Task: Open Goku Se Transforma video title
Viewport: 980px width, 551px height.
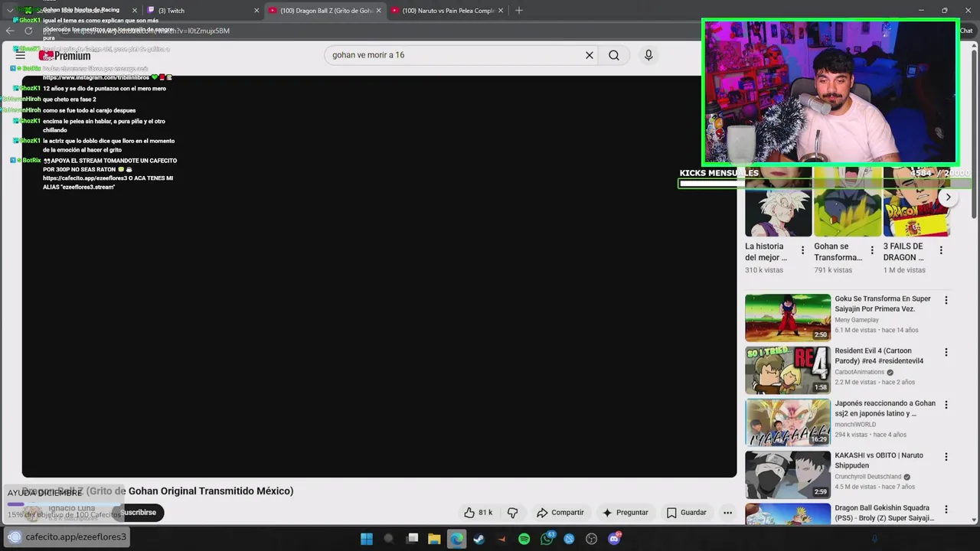Action: (x=883, y=304)
